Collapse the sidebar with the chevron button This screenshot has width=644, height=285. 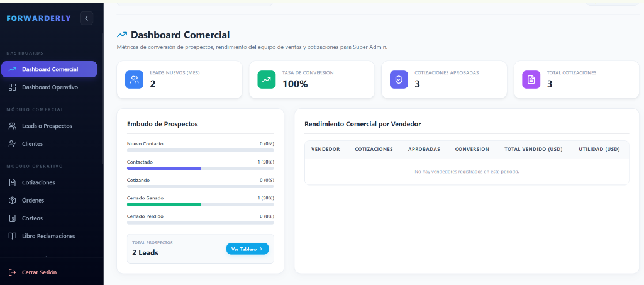click(87, 18)
